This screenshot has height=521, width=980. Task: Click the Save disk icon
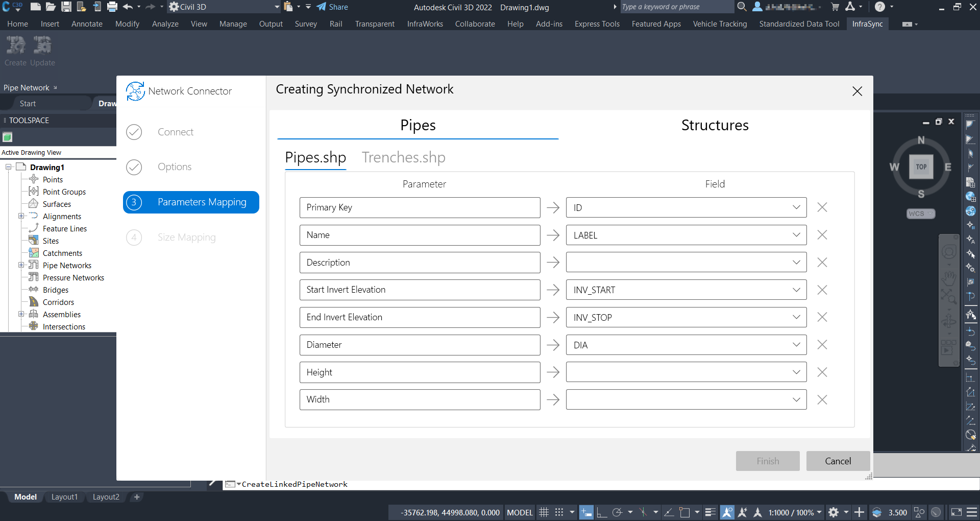pyautogui.click(x=66, y=7)
